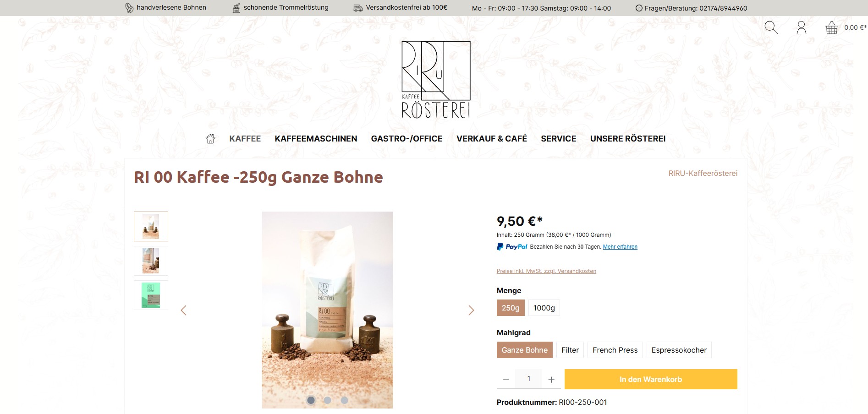868x414 pixels.
Task: Open the SERVICE menu
Action: tap(558, 139)
